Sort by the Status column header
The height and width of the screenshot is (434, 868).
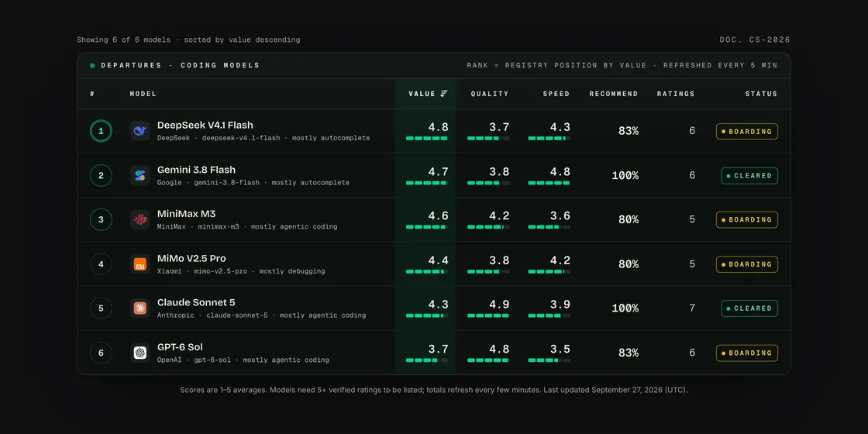tap(761, 94)
